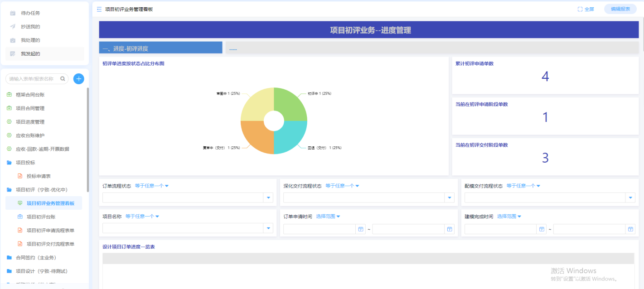The height and width of the screenshot is (289, 644).
Task: Open calendar picker for 订单申请时间 start date
Action: [x=361, y=229]
